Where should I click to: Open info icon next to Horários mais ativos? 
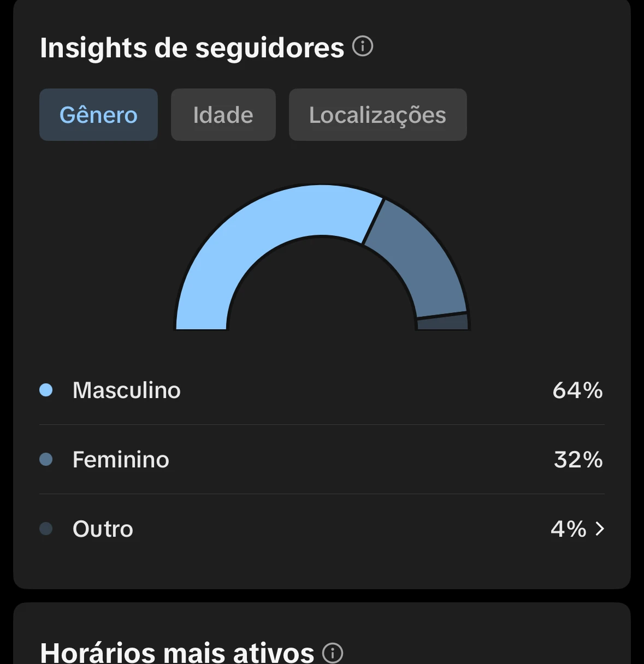point(332,653)
